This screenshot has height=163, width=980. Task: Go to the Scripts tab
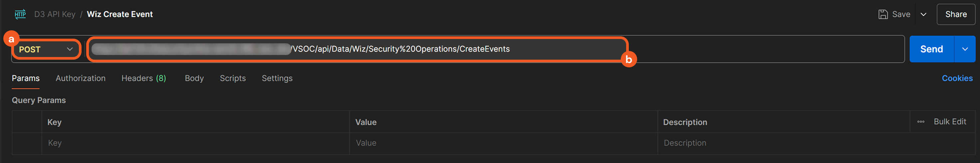(232, 78)
